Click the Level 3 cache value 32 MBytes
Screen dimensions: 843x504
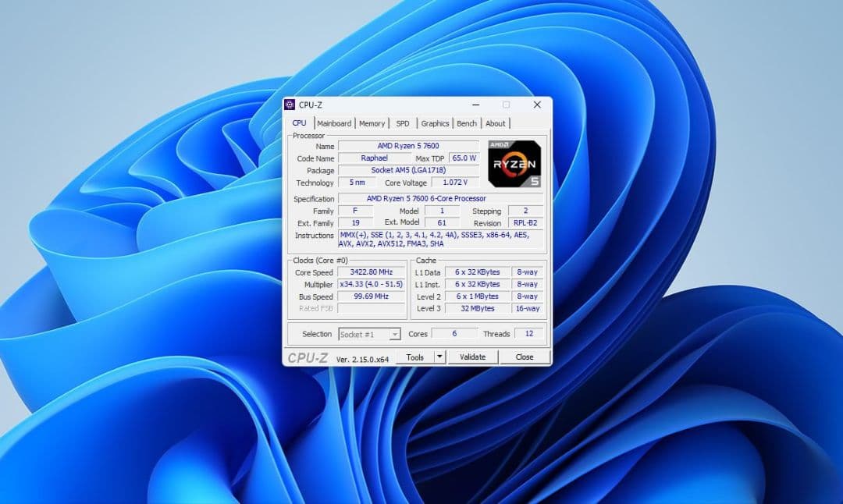tap(476, 308)
